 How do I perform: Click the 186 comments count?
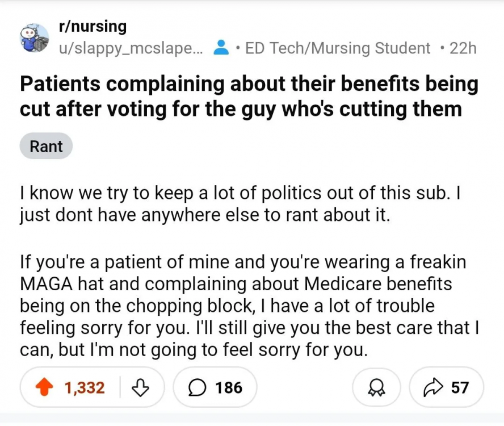[229, 387]
